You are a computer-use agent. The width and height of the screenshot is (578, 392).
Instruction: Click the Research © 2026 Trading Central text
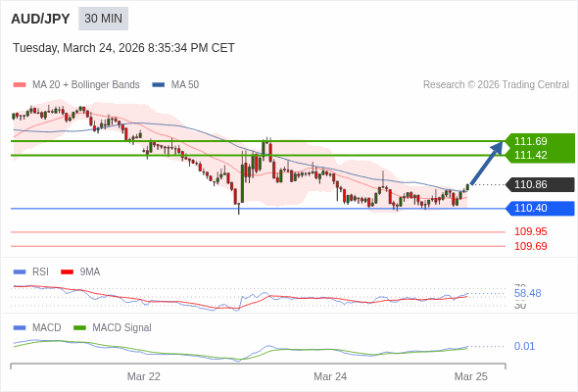pyautogui.click(x=496, y=85)
